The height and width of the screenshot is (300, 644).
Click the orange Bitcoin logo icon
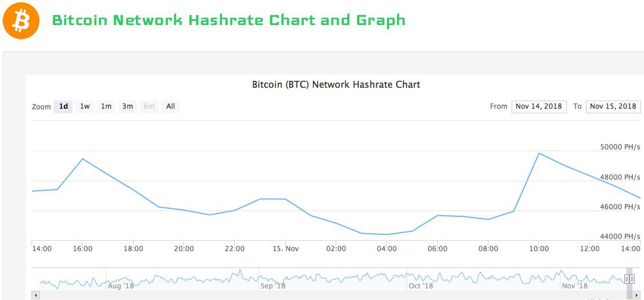[x=21, y=20]
